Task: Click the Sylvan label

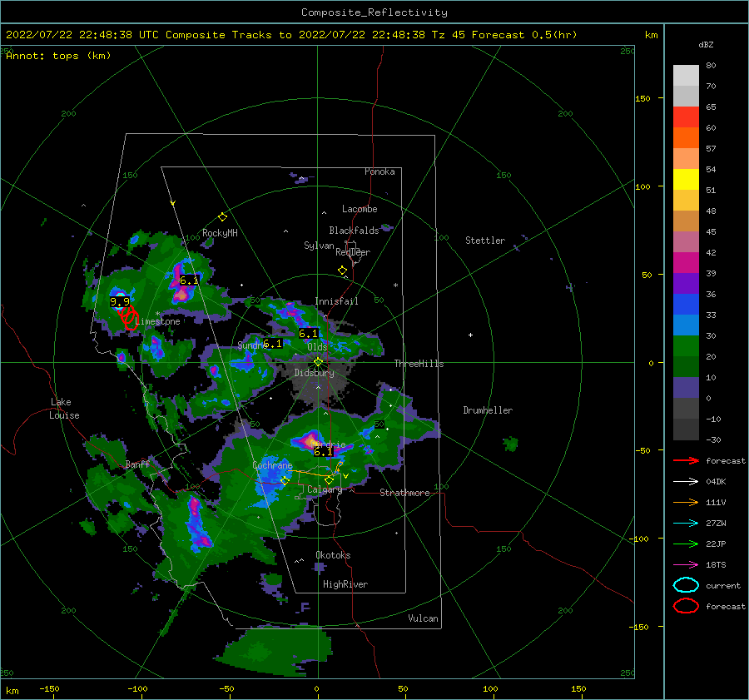Action: coord(319,246)
